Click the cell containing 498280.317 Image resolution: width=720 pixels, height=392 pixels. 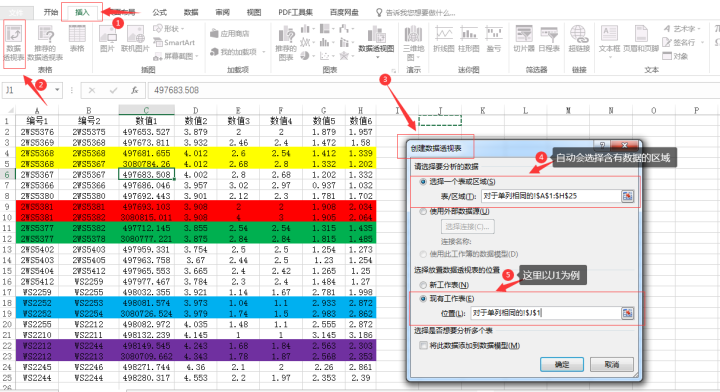tap(146, 378)
